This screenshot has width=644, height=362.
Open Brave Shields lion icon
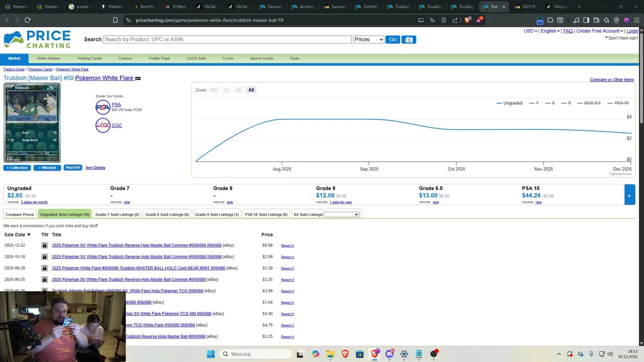click(x=468, y=20)
